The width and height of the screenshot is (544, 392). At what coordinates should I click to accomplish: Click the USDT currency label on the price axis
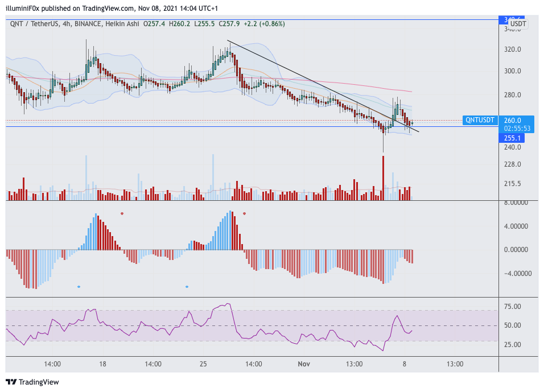[x=518, y=24]
